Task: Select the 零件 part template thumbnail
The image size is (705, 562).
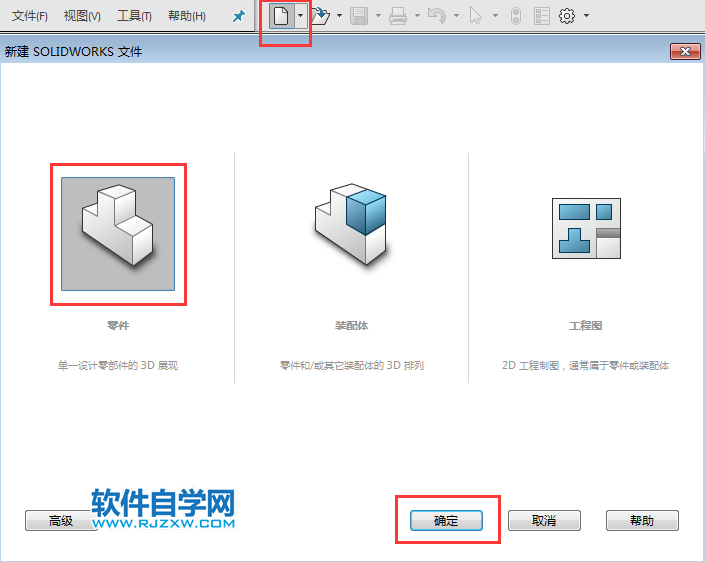Action: pos(118,234)
